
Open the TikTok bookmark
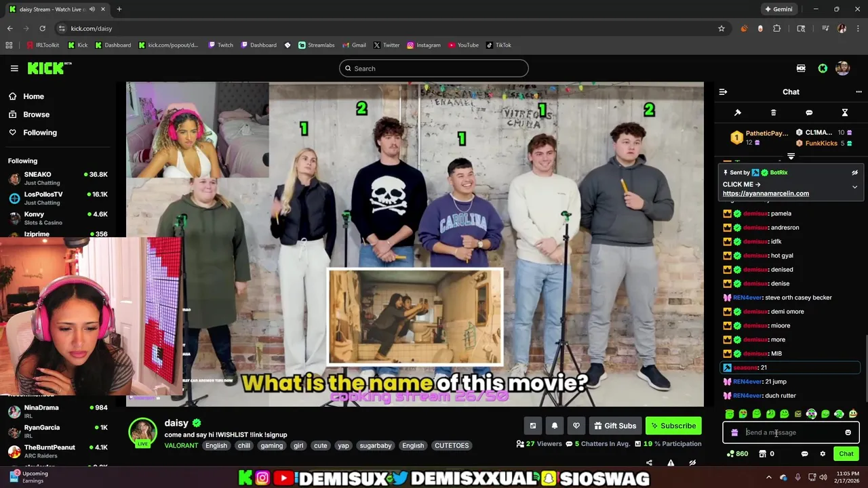click(498, 45)
